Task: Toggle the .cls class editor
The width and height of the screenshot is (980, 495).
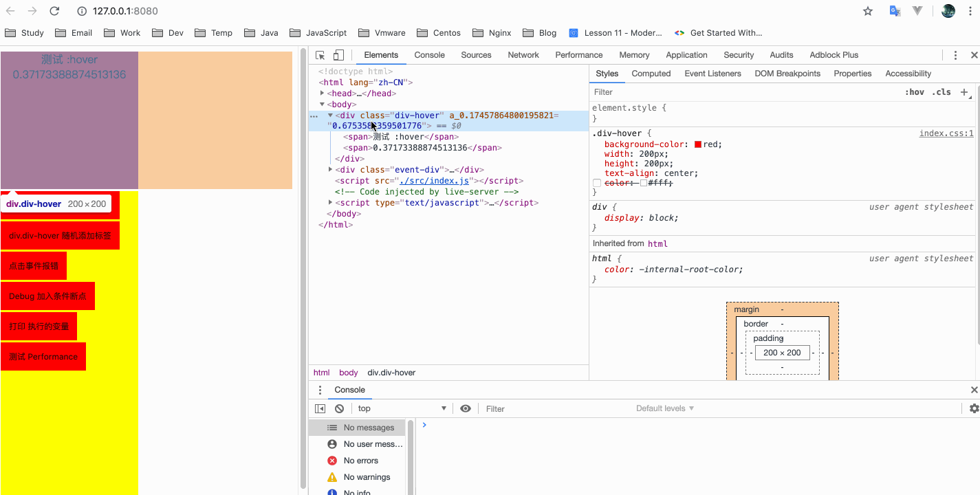Action: click(941, 92)
